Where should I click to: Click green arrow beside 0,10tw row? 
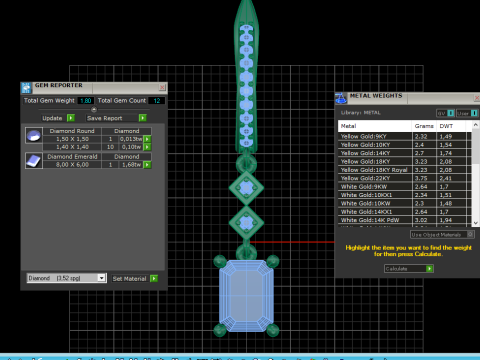tap(147, 147)
